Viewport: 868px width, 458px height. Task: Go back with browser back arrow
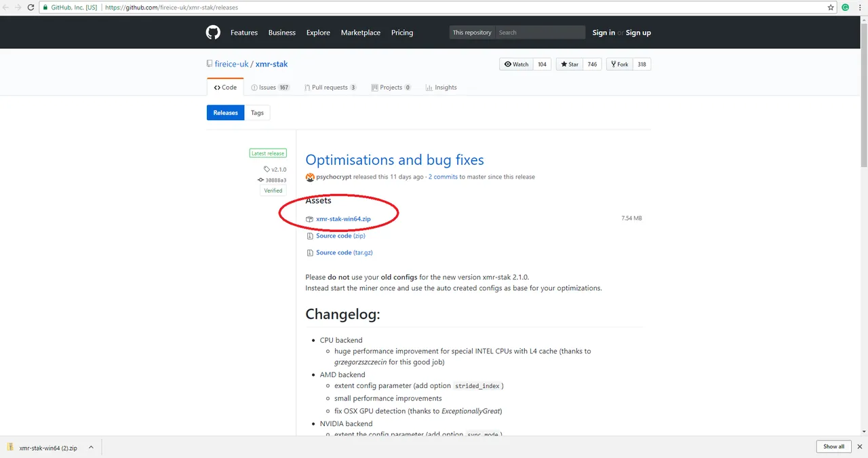click(x=6, y=7)
